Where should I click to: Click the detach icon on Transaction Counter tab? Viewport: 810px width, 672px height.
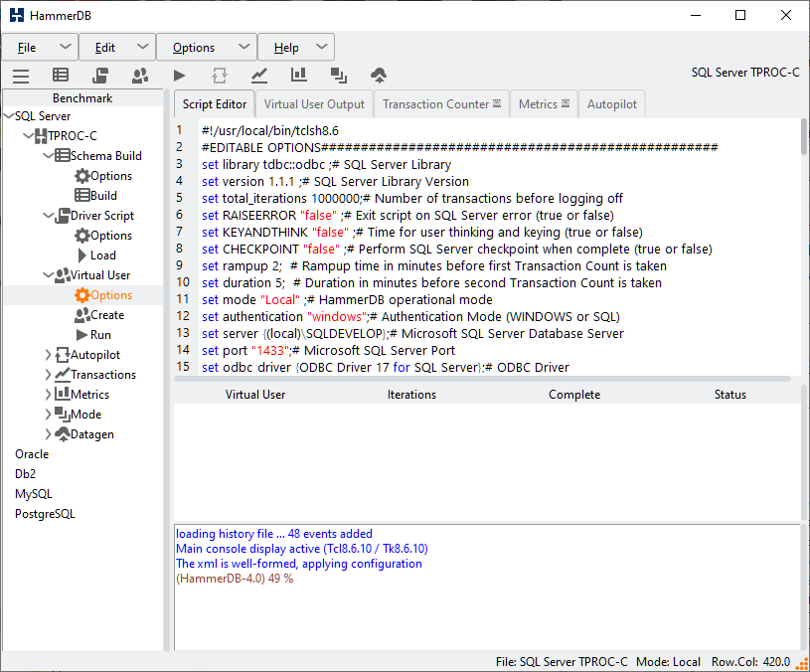tap(497, 103)
